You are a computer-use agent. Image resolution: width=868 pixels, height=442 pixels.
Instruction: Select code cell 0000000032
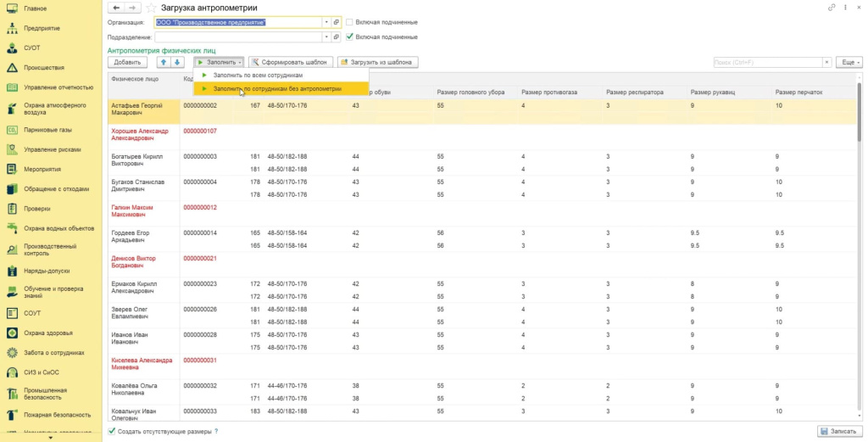(x=200, y=385)
